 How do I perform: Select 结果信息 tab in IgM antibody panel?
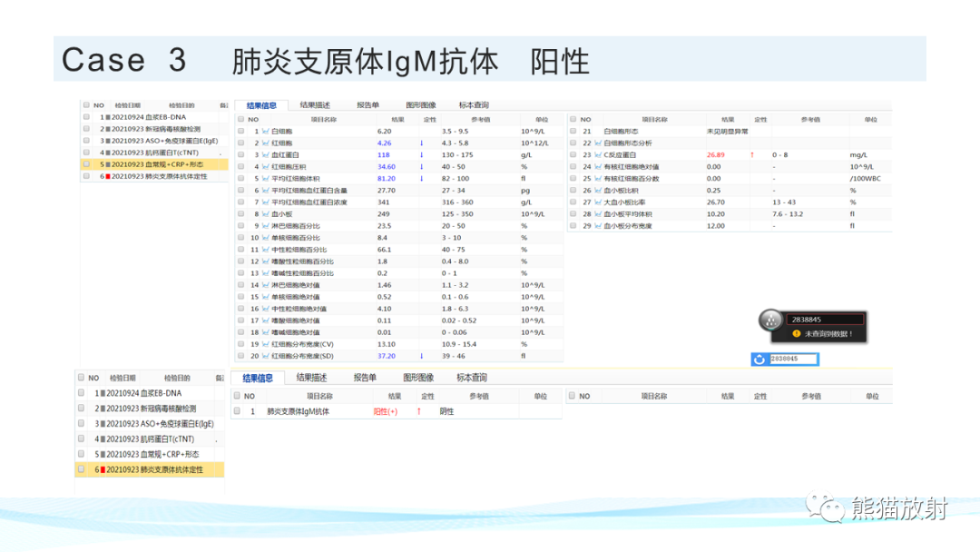click(258, 379)
